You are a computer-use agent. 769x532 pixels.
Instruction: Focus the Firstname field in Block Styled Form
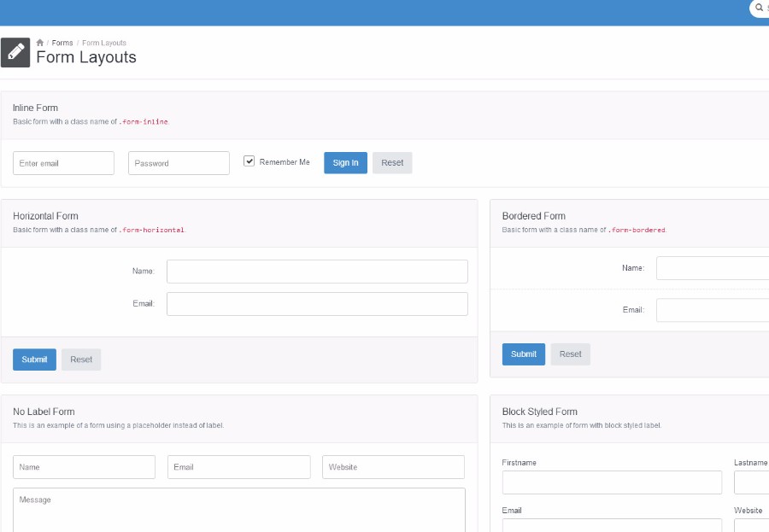[x=612, y=482]
